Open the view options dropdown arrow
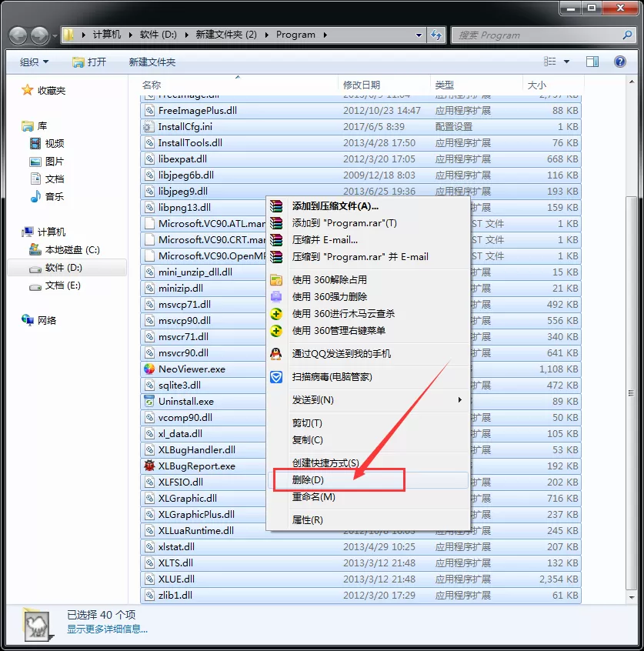 pyautogui.click(x=566, y=62)
